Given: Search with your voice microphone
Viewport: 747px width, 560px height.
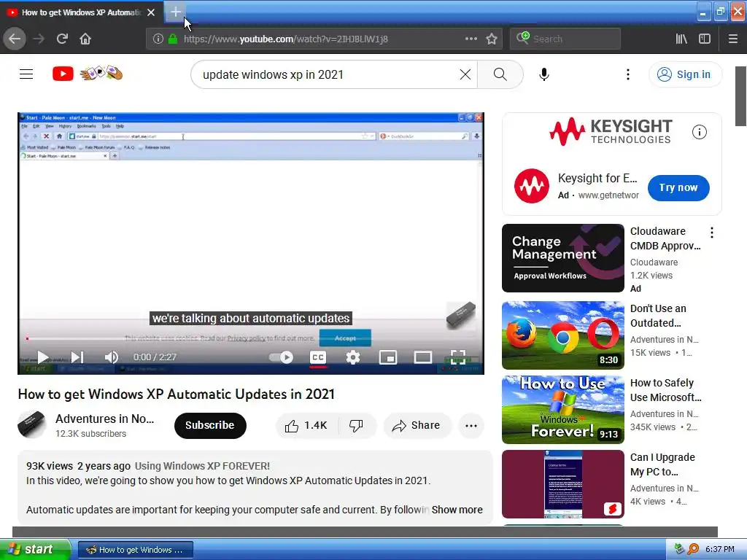Looking at the screenshot, I should [x=544, y=74].
